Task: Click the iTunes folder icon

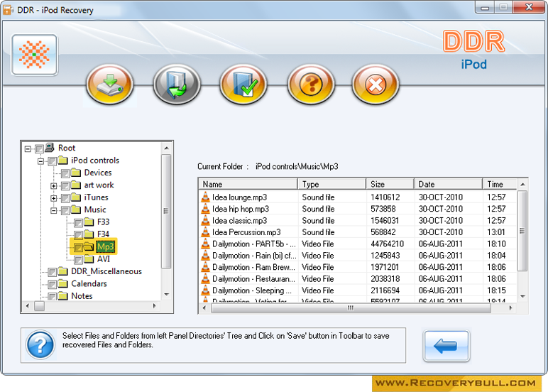Action: click(76, 197)
